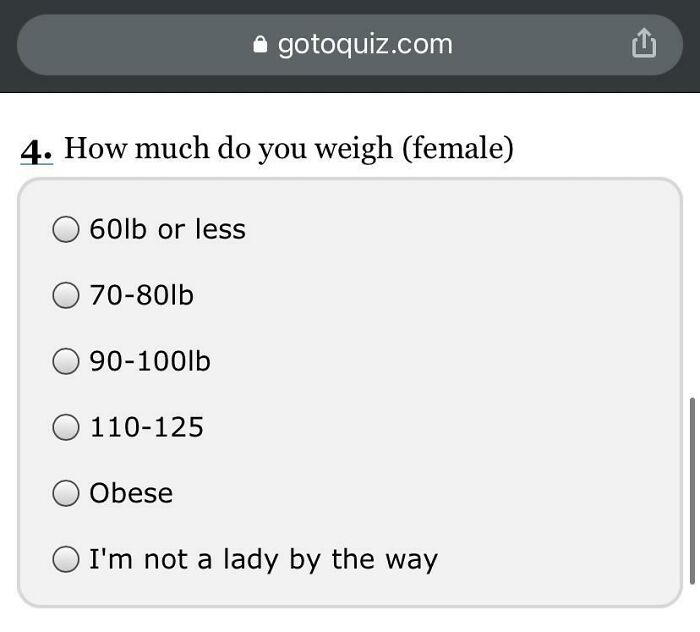The width and height of the screenshot is (700, 632).
Task: Click the vertical page scrollbar
Action: click(x=692, y=490)
